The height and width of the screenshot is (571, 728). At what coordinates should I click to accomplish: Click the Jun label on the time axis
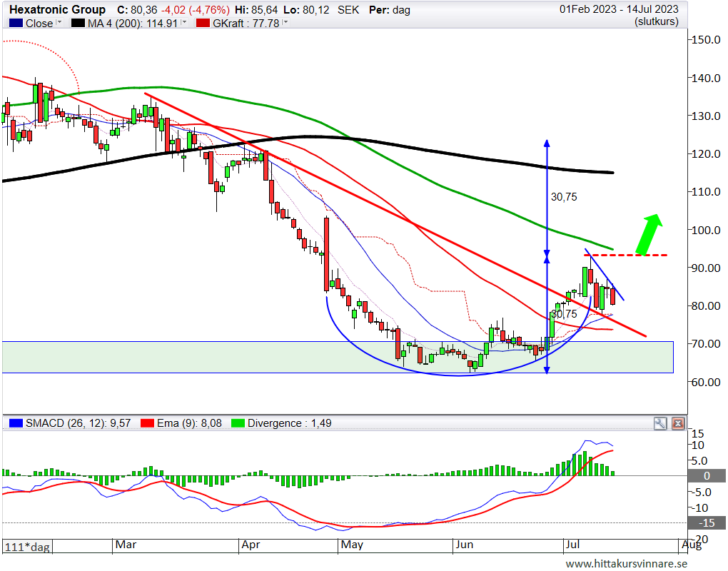click(465, 545)
